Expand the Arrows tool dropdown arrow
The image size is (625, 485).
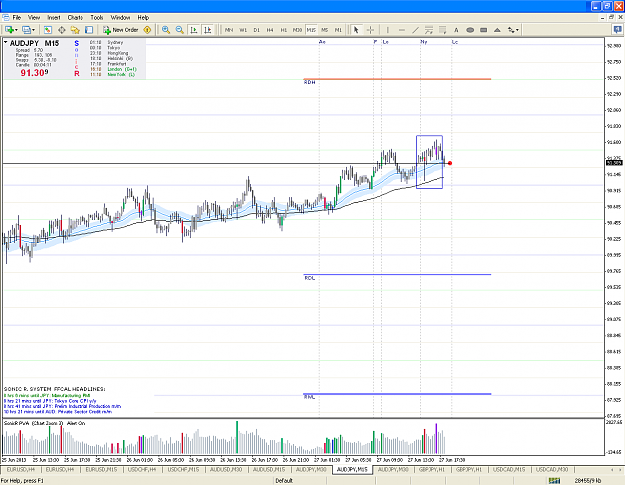point(517,30)
